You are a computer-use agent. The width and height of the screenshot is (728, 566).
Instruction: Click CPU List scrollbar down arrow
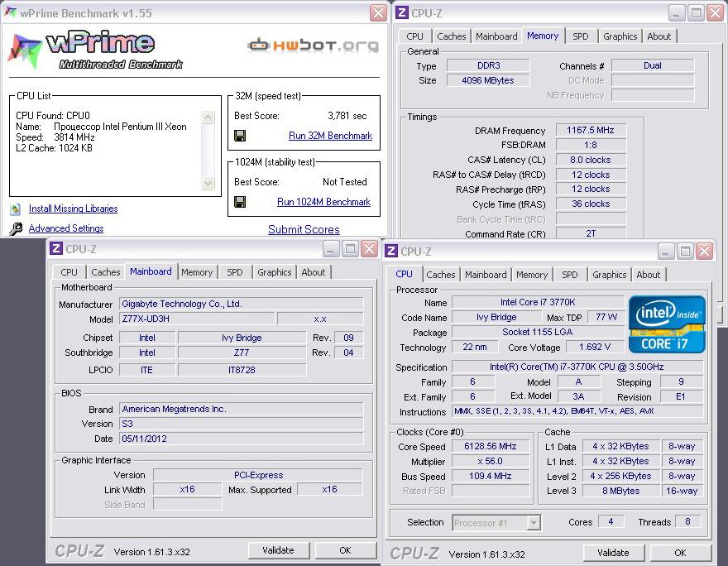coord(208,184)
